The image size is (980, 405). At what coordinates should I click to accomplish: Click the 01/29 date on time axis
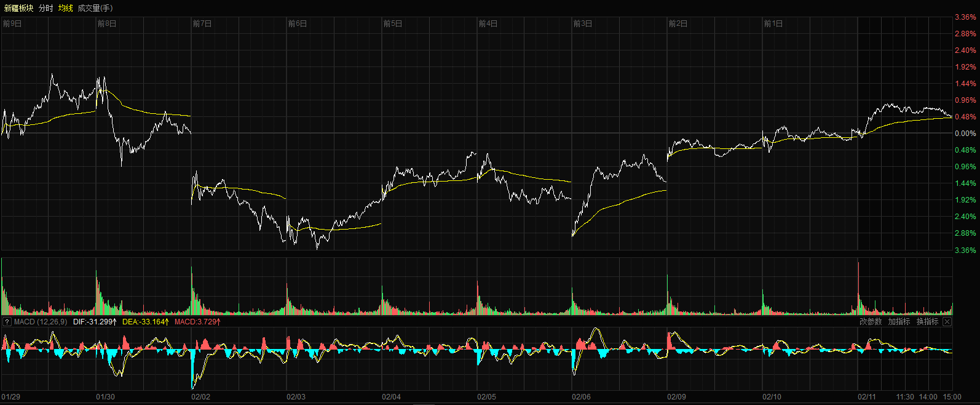tap(11, 397)
